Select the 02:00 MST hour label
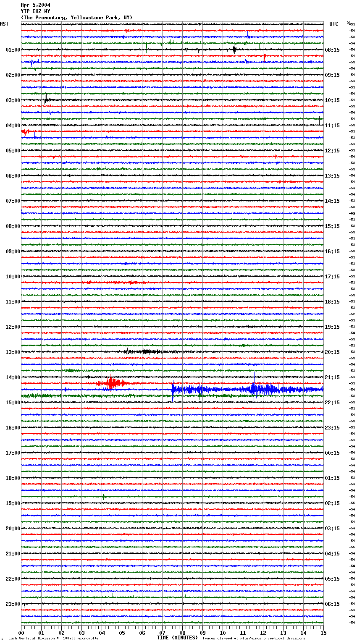357x644 pixels. (13, 75)
